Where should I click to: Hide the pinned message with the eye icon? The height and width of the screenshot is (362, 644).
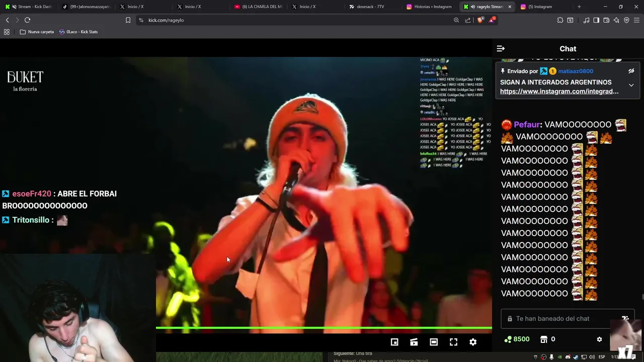(631, 71)
